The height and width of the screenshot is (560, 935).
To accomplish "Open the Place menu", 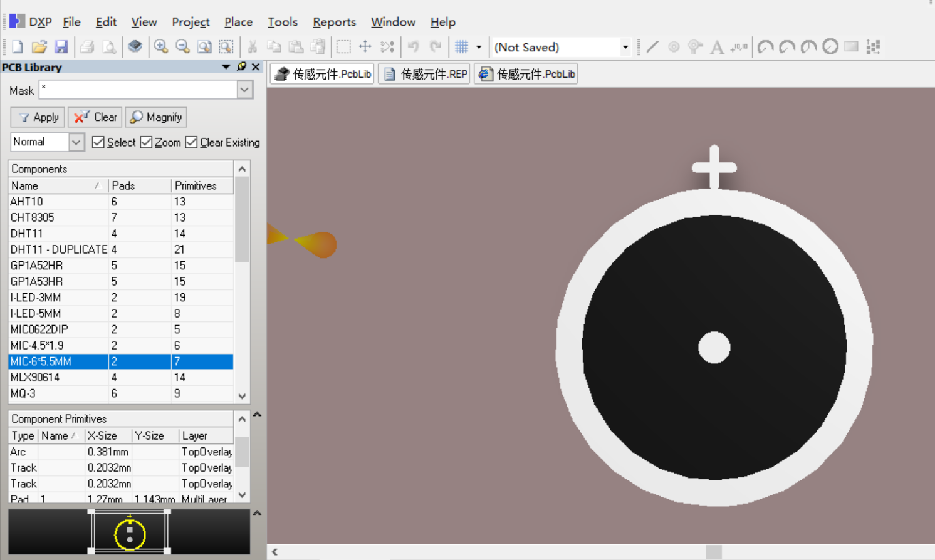I will coord(238,22).
